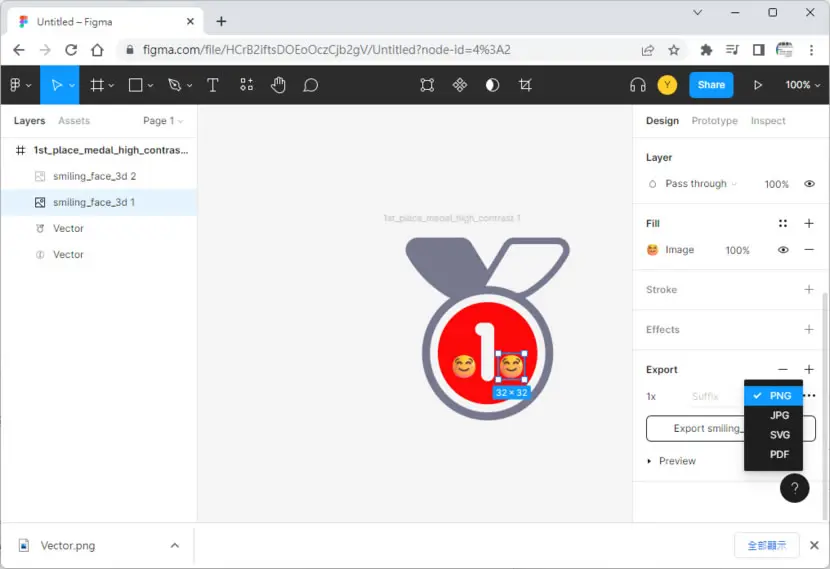Select the Hand tool
The image size is (830, 569).
pos(278,85)
